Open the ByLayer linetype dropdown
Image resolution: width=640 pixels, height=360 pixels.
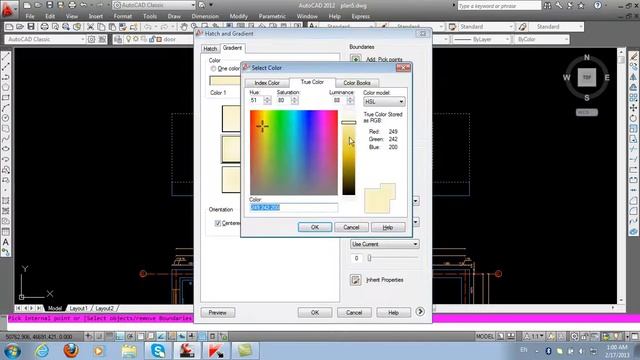[x=482, y=39]
